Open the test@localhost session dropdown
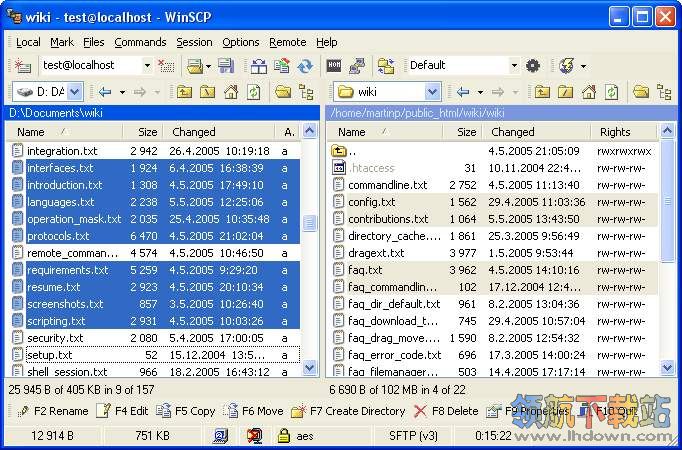Image resolution: width=682 pixels, height=450 pixels. (147, 66)
